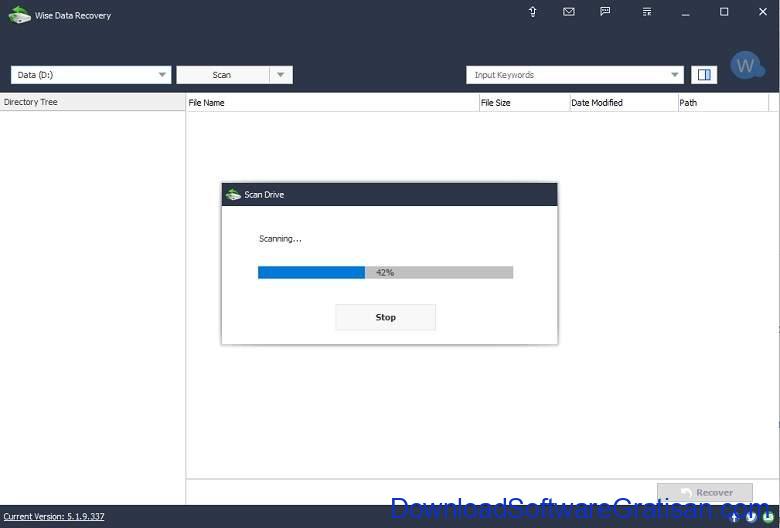780x528 pixels.
Task: Open the feedback speech bubble icon
Action: pos(605,11)
